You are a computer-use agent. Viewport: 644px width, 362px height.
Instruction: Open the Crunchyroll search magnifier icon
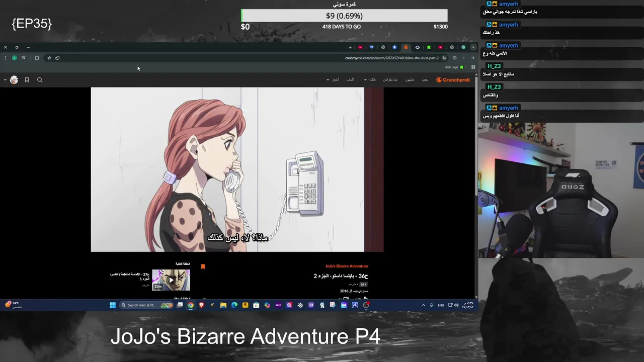tap(40, 79)
